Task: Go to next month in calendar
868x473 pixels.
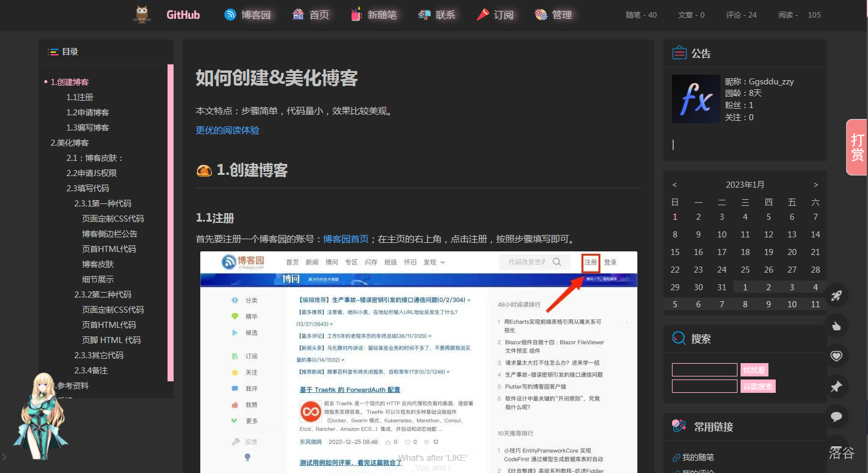Action: pyautogui.click(x=815, y=185)
